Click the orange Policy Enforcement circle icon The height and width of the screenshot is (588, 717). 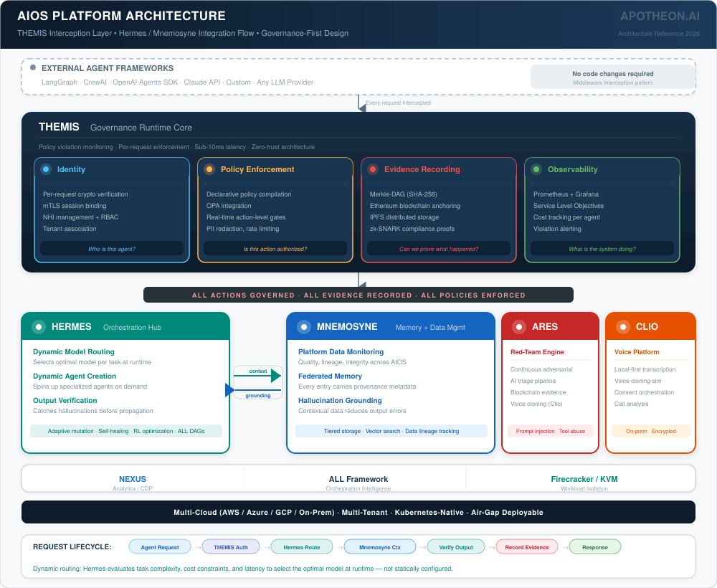[209, 169]
